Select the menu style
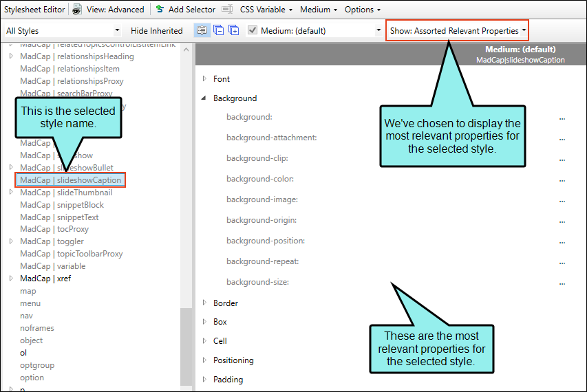 click(x=30, y=303)
